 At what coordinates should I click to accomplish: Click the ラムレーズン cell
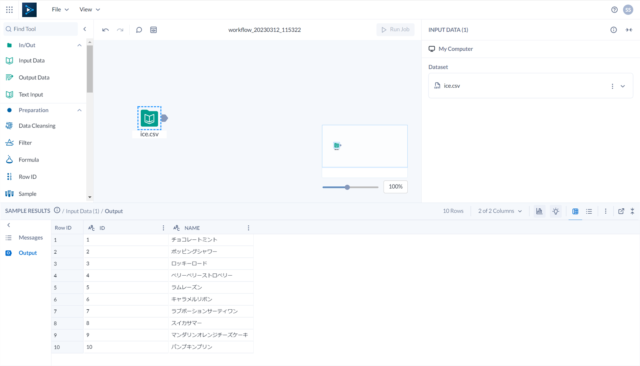click(x=211, y=287)
